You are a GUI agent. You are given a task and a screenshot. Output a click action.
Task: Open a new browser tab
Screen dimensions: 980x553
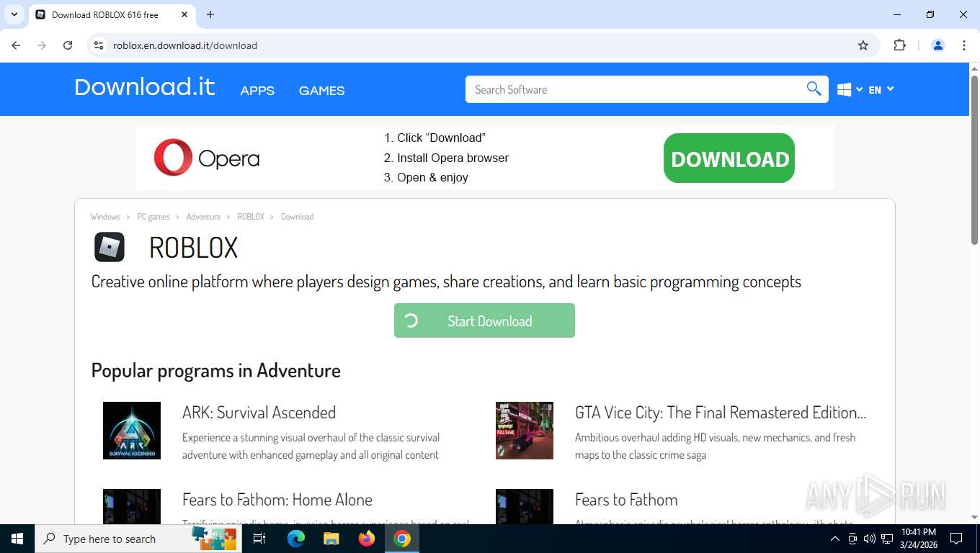(x=210, y=14)
